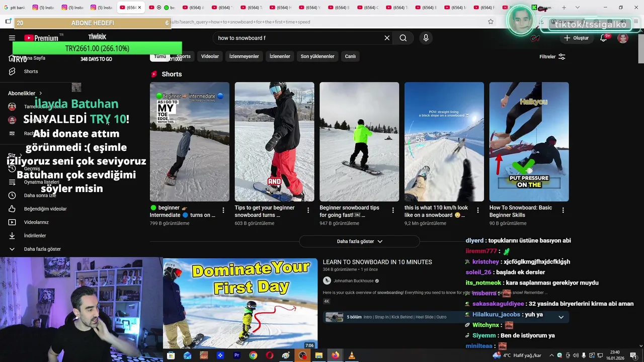
Task: Open options for 'Beginner snowboard tips' short
Action: [x=393, y=210]
